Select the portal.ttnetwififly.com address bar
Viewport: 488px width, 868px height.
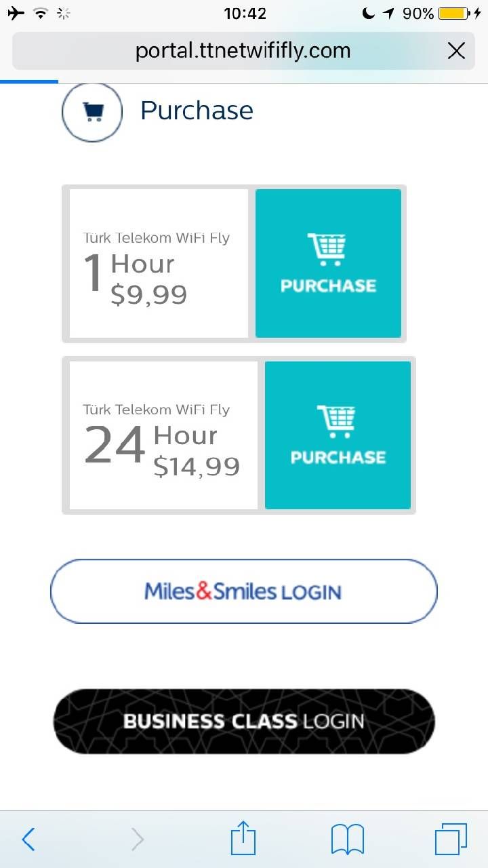click(x=244, y=51)
